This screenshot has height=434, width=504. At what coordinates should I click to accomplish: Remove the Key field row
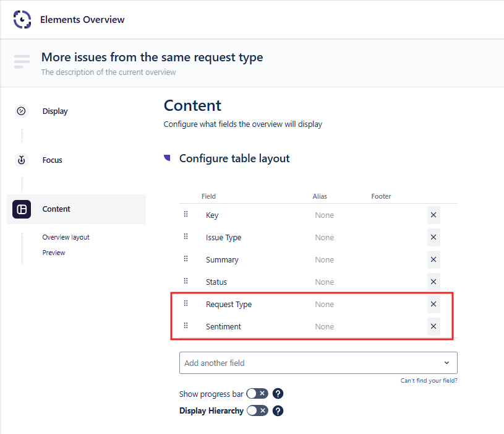click(434, 215)
